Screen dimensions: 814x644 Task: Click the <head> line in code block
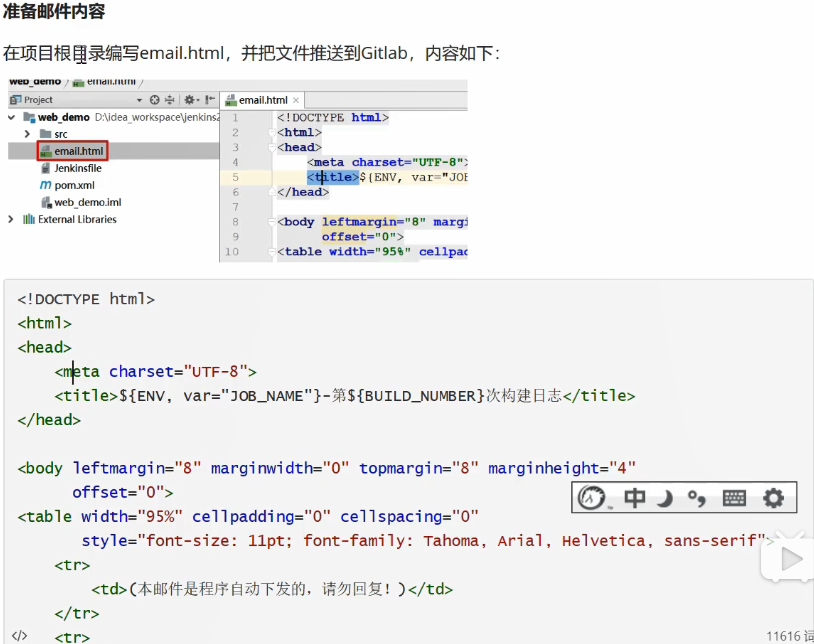(x=45, y=347)
